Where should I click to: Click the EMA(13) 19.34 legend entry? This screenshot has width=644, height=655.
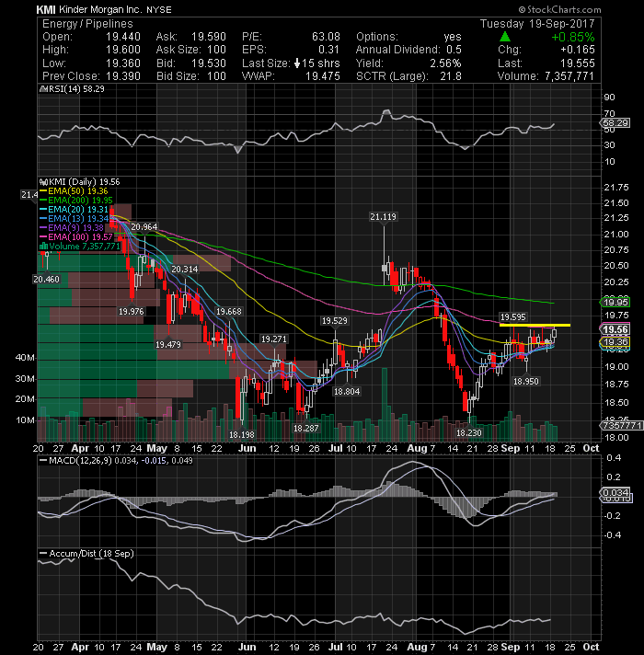coord(78,218)
